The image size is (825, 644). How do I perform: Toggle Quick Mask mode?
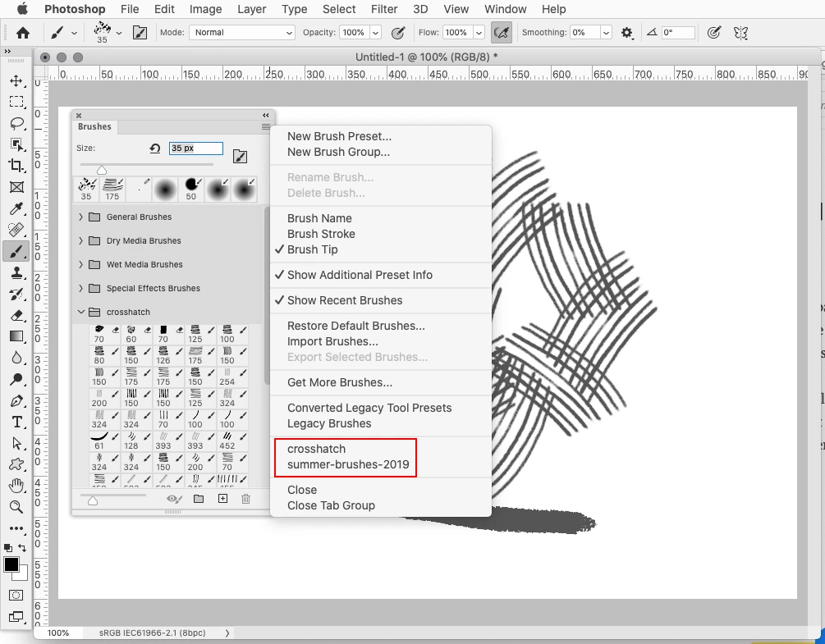(x=16, y=595)
